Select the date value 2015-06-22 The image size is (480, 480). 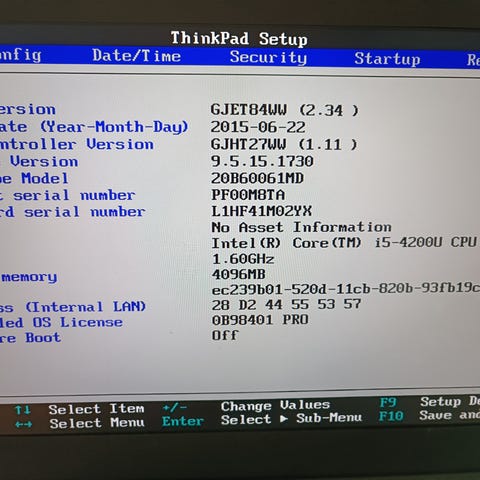[x=258, y=127]
